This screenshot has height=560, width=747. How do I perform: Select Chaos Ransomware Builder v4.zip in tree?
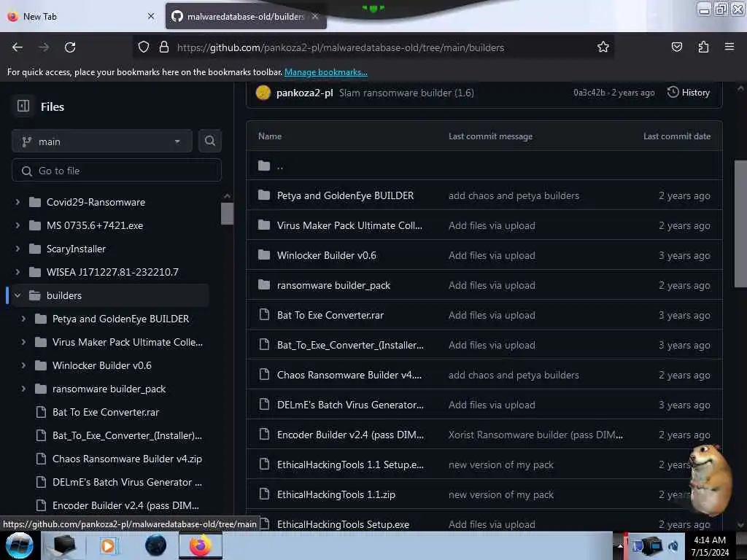tap(127, 459)
